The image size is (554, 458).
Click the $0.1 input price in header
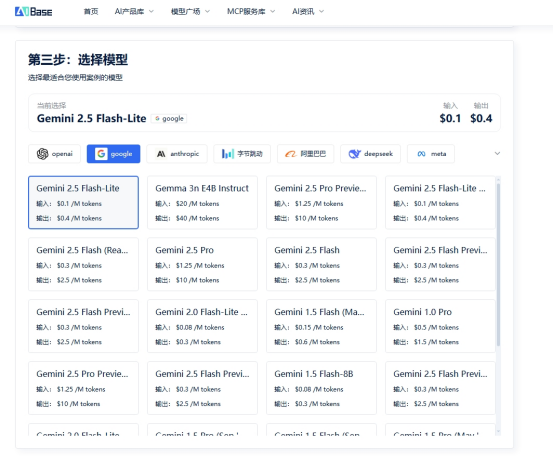(x=450, y=118)
